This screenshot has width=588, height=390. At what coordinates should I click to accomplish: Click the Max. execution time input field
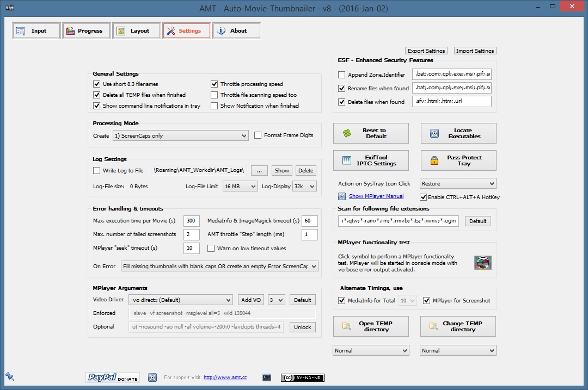[x=191, y=221]
